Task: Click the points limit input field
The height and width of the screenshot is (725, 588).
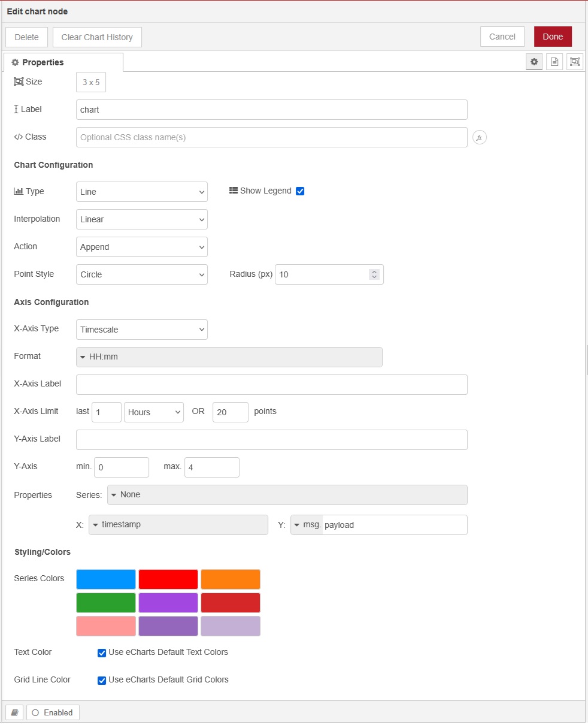Action: (231, 412)
